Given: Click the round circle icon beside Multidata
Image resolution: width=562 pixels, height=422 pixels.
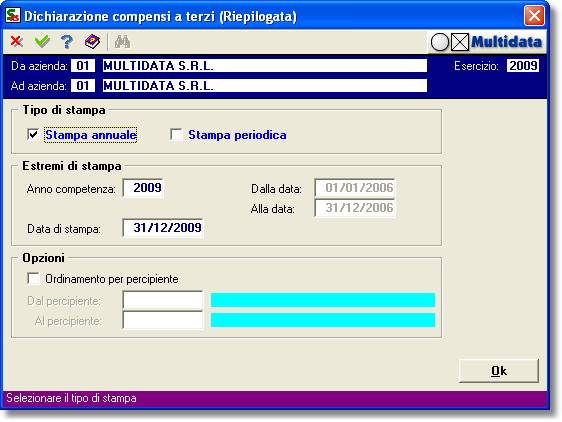Looking at the screenshot, I should pos(440,42).
